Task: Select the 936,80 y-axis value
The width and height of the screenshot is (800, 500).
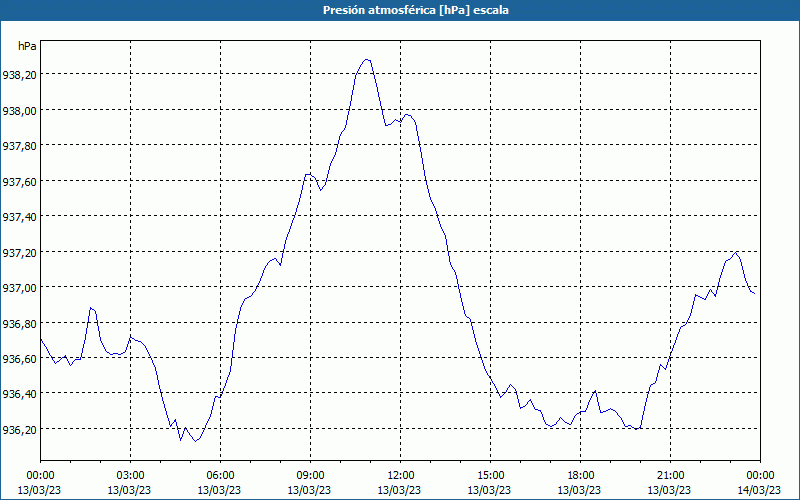Action: coord(19,323)
